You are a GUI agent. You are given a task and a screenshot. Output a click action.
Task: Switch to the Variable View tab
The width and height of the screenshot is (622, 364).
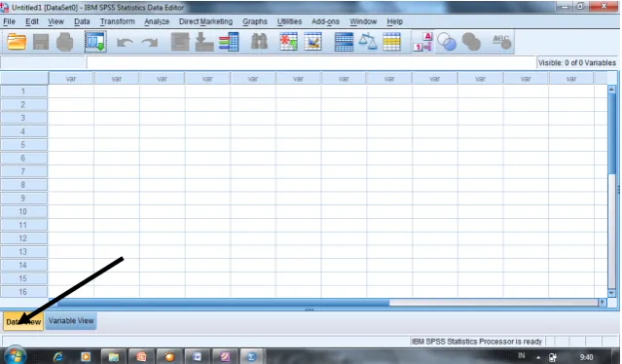click(x=71, y=321)
